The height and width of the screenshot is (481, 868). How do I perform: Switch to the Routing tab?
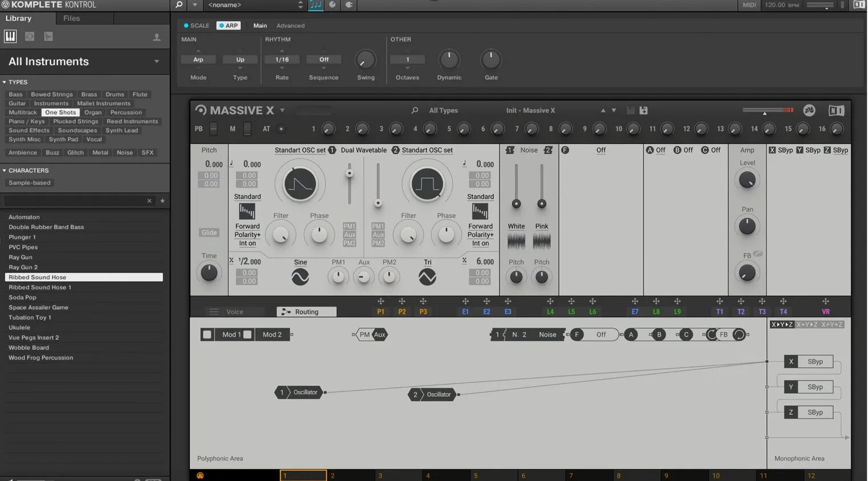(x=306, y=312)
